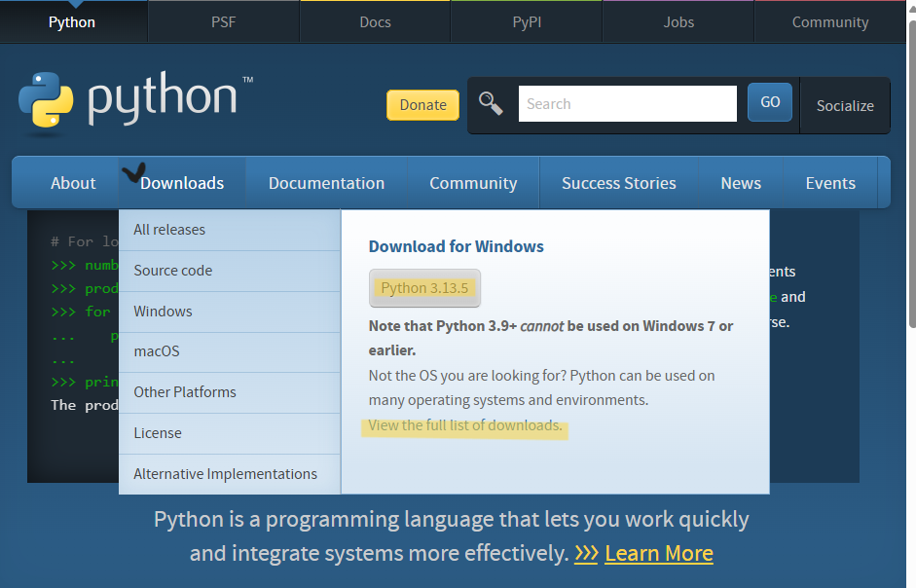
Task: Choose Windows in Downloads submenu
Action: click(x=230, y=312)
